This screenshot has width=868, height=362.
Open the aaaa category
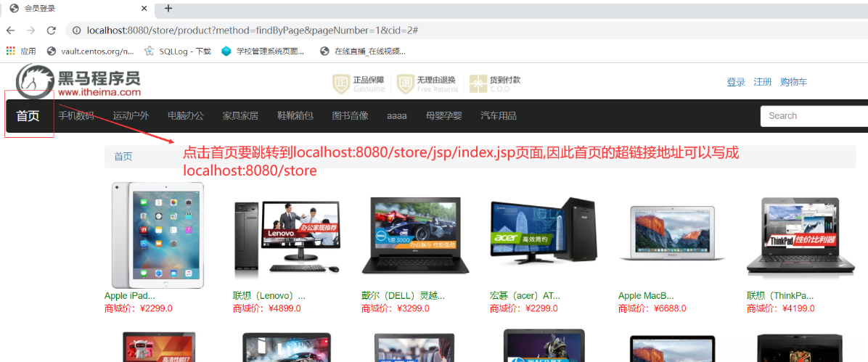[x=397, y=115]
